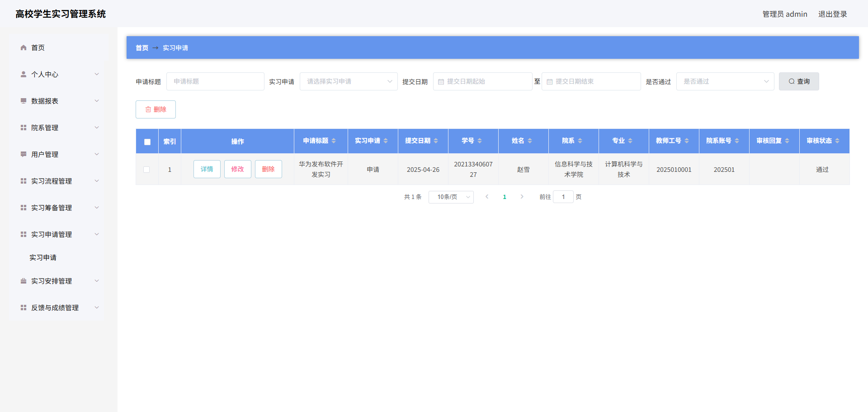Sort table by 专业 column arrows
Image resolution: width=868 pixels, height=412 pixels.
630,141
